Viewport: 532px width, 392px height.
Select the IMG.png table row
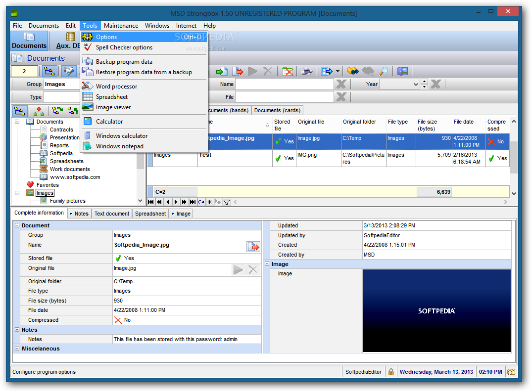coord(328,158)
